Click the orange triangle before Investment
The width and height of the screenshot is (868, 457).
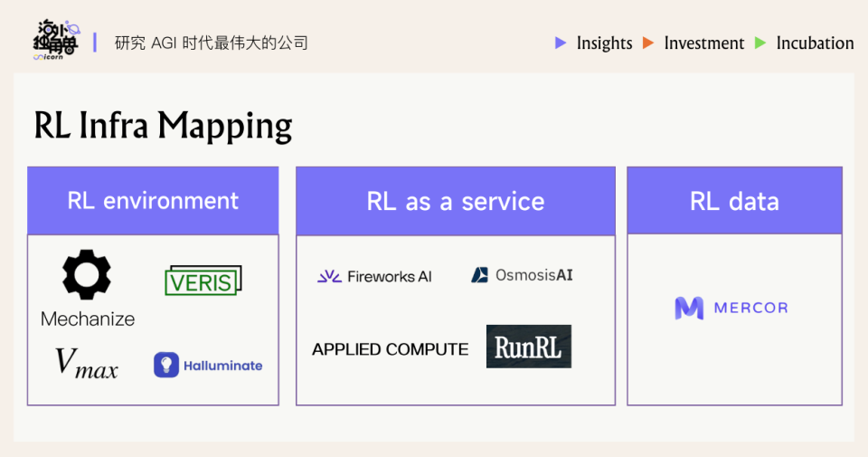point(647,43)
